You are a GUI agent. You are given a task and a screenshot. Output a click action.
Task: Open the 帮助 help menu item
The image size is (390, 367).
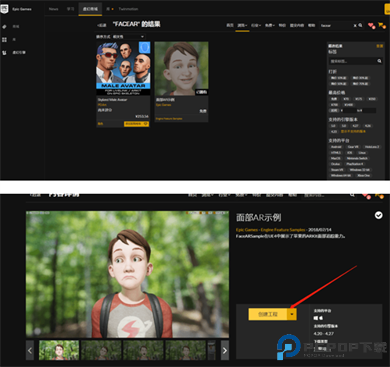tap(311, 25)
